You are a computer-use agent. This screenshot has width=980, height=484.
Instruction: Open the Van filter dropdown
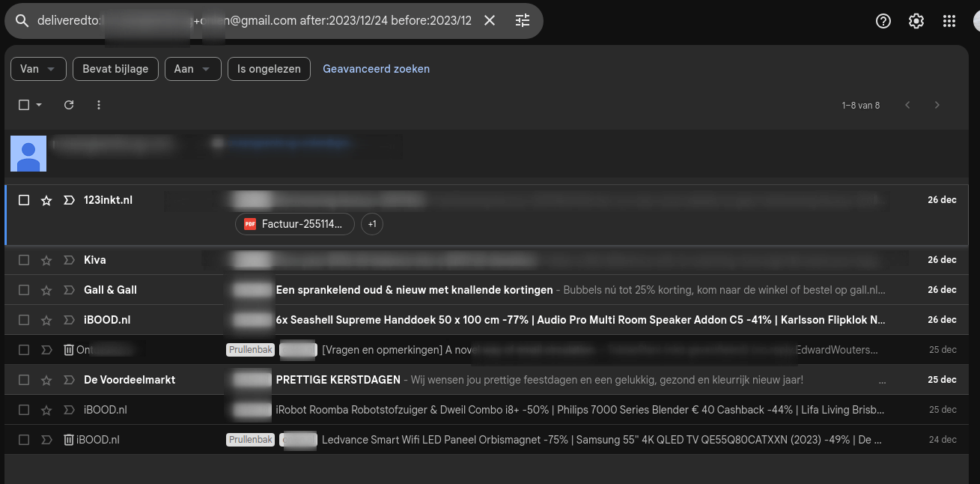coord(37,69)
